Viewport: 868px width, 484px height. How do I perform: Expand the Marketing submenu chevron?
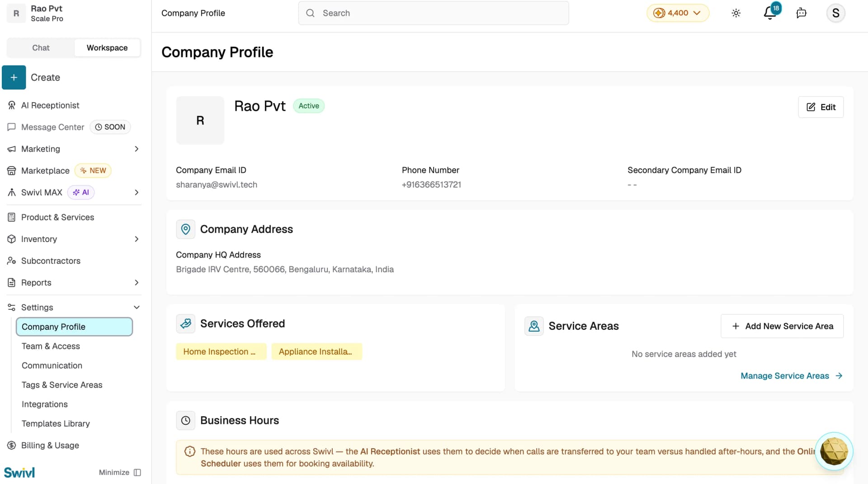(x=137, y=149)
